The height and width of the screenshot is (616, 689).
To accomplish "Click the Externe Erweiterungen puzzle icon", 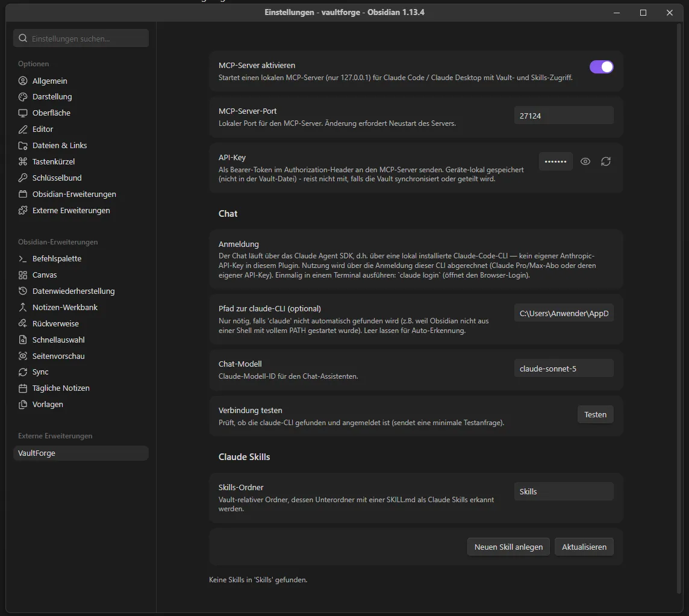I will pos(23,211).
